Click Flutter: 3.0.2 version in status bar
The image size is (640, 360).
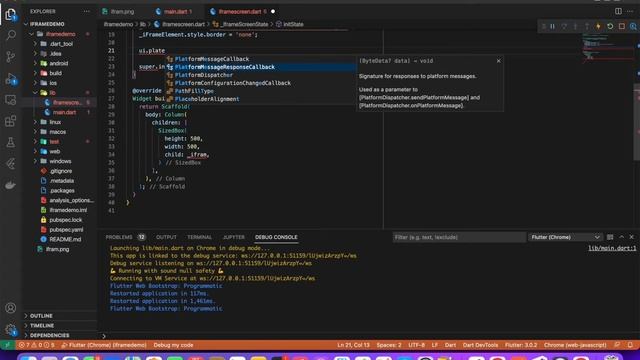point(521,345)
